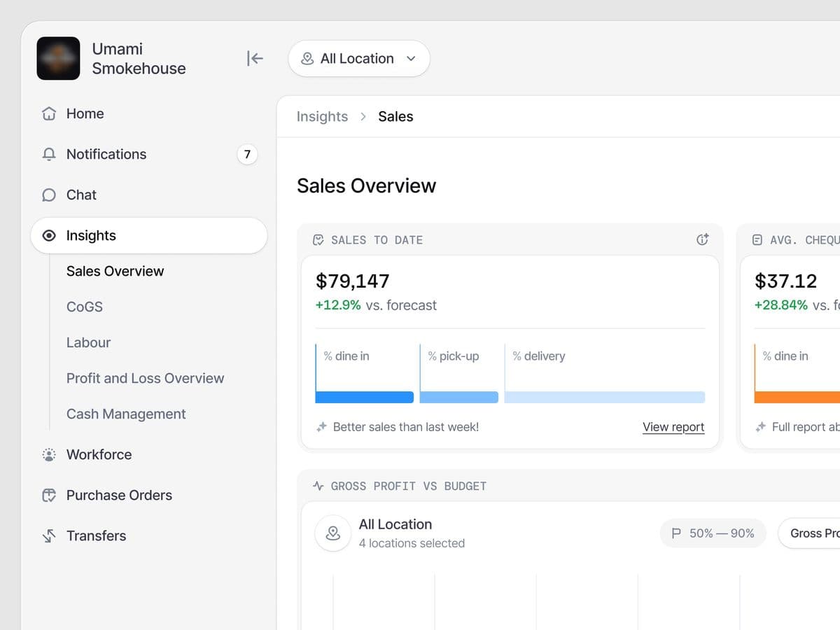
Task: Open Chat via the speech bubble icon
Action: click(49, 195)
